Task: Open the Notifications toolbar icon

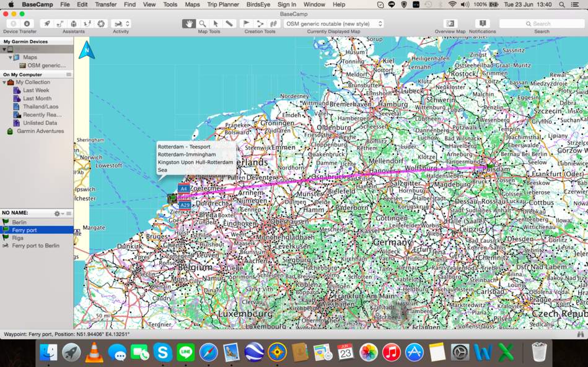Action: 483,24
